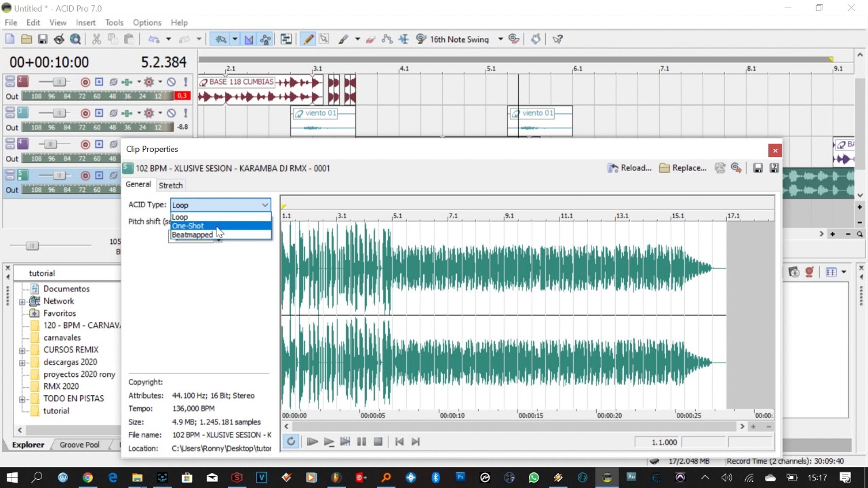Screen dimensions: 868x488
Task: Pause the clip preview in Clip Properties
Action: [x=361, y=442]
